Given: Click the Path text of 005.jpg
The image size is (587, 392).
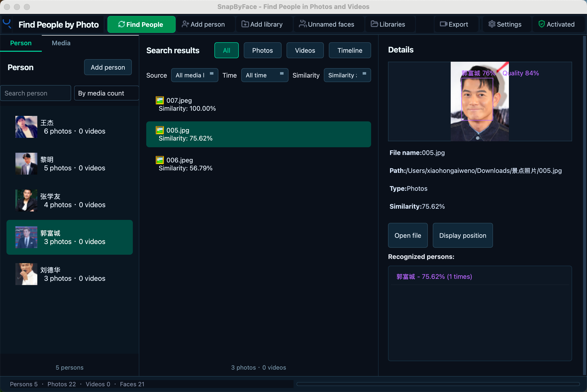Looking at the screenshot, I should tap(476, 171).
